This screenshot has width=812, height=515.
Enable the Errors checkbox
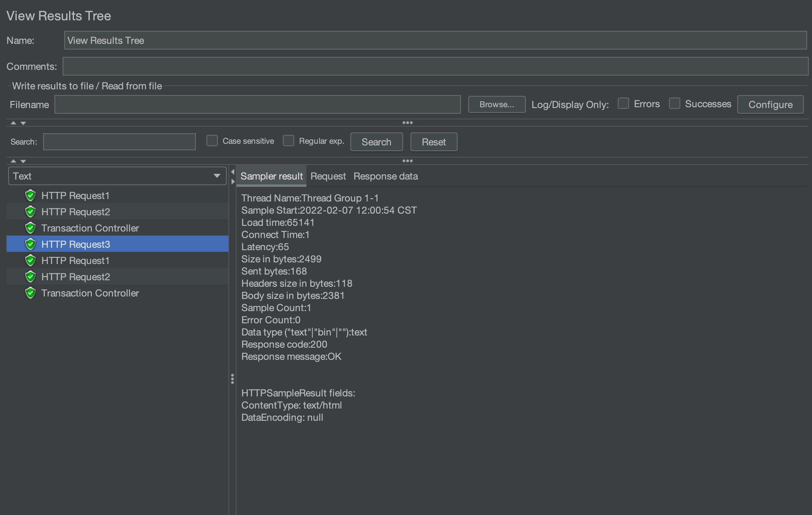[x=623, y=104]
